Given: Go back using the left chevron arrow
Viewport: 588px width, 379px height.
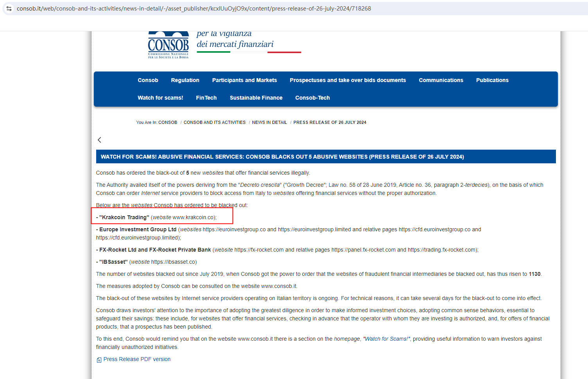Looking at the screenshot, I should point(99,140).
